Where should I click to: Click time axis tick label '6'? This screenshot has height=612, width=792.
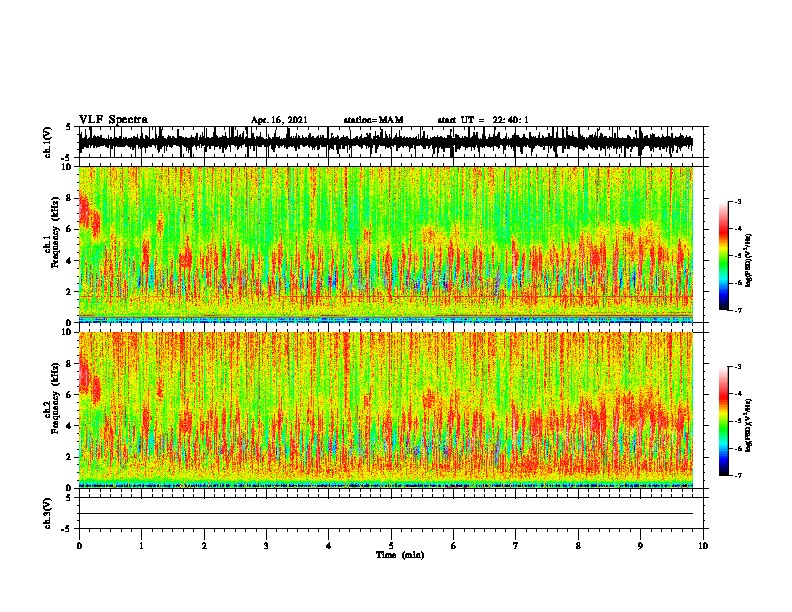coord(454,545)
